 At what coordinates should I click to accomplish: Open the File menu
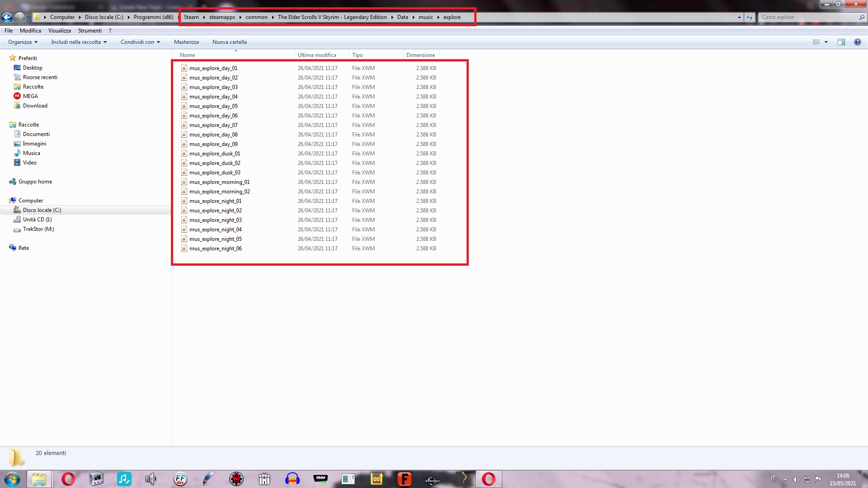click(9, 31)
